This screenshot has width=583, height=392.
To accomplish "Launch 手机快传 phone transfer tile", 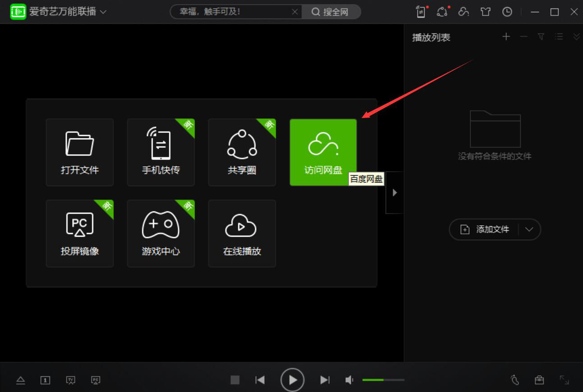I will pos(161,152).
